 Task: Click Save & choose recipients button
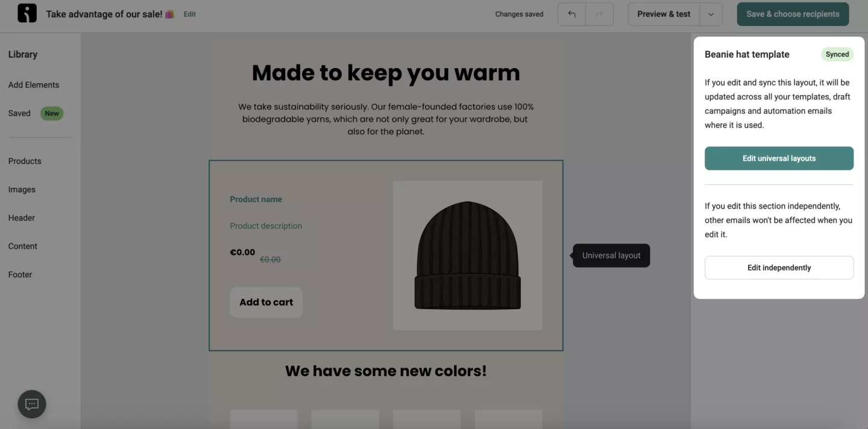pyautogui.click(x=793, y=14)
